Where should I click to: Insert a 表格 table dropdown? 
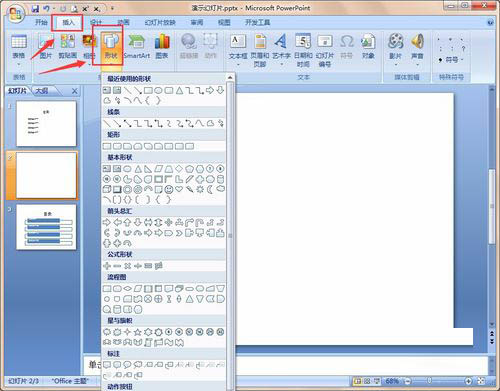pos(19,50)
